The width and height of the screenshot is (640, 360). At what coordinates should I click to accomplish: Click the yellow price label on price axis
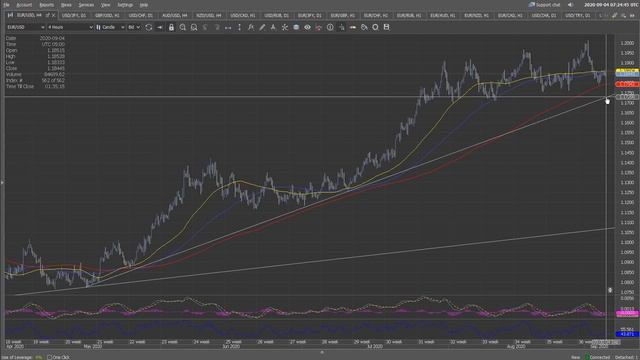(627, 71)
